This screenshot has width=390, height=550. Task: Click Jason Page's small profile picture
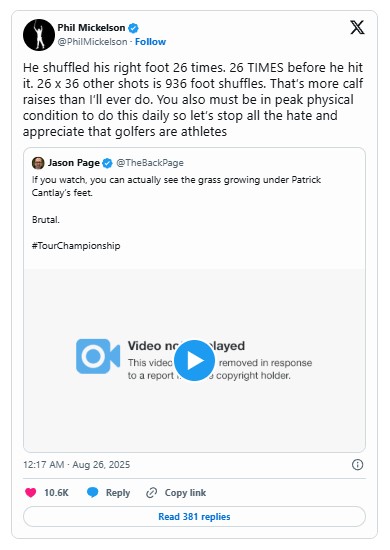[x=38, y=163]
